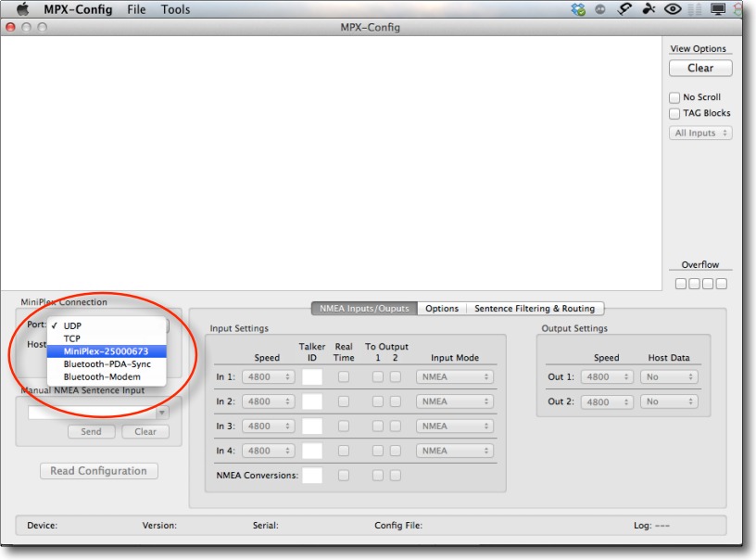Image resolution: width=756 pixels, height=560 pixels.
Task: Click the NMEA Conversions Talker ID field
Action: click(312, 475)
